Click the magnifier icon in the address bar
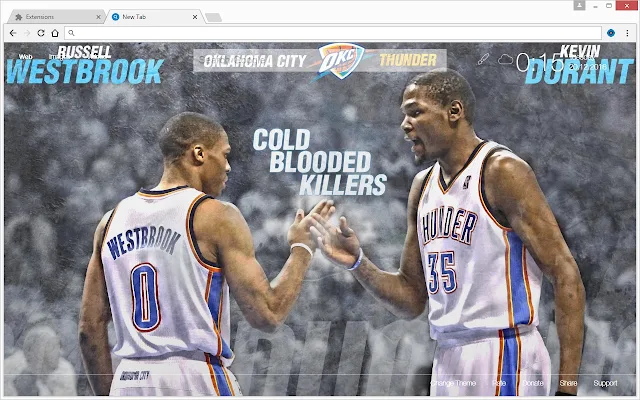Image resolution: width=640 pixels, height=400 pixels. pos(71,33)
